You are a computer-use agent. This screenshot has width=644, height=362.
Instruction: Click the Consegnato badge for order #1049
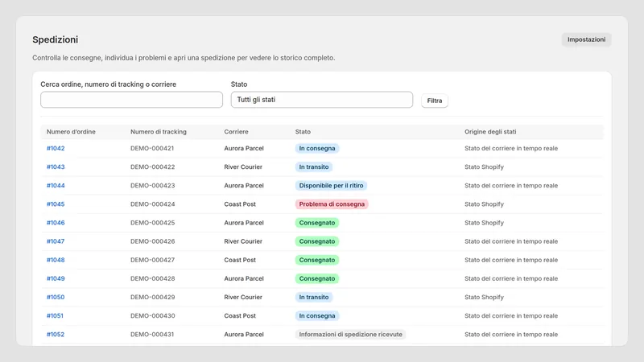(317, 278)
